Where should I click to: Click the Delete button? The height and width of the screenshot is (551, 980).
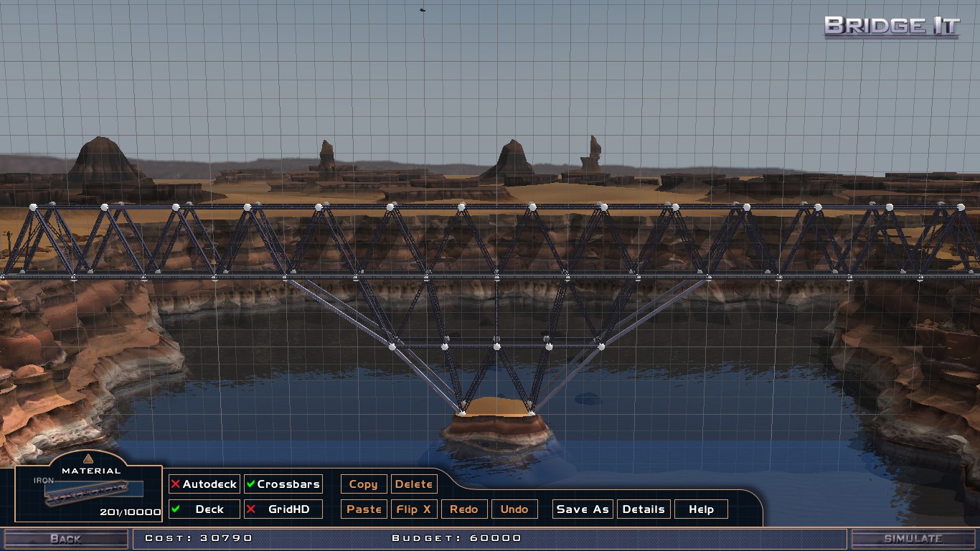pos(414,484)
